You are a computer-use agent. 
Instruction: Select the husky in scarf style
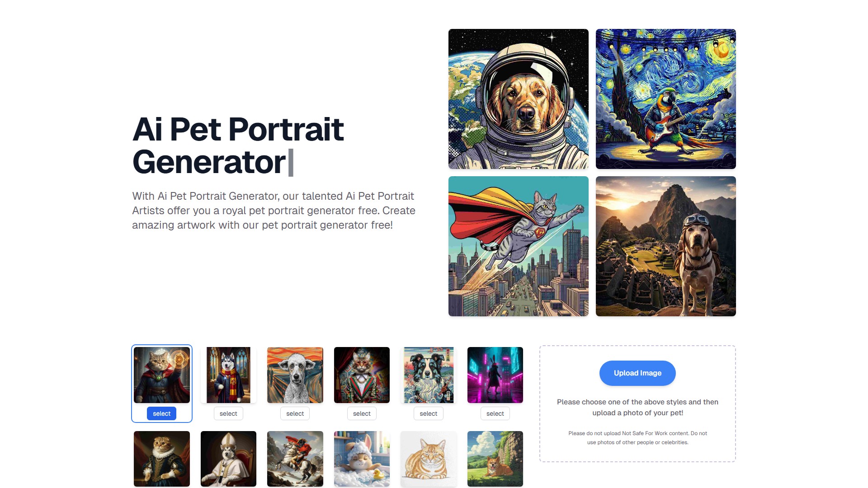[x=228, y=413]
